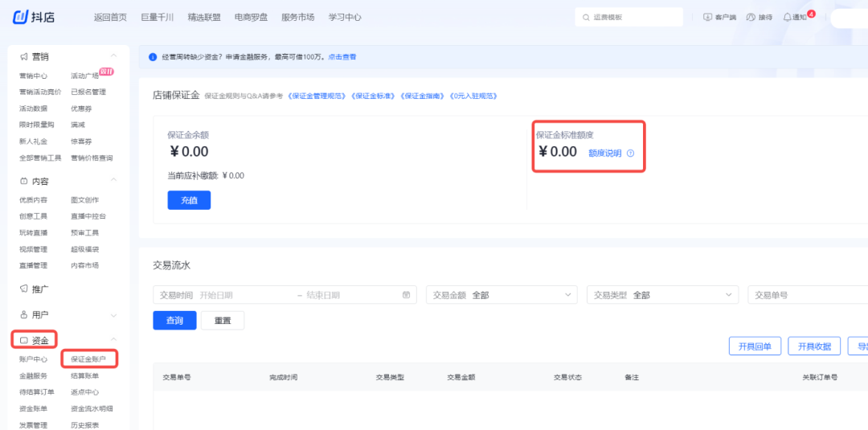Click the 查询 button
The image size is (868, 430).
pos(174,320)
